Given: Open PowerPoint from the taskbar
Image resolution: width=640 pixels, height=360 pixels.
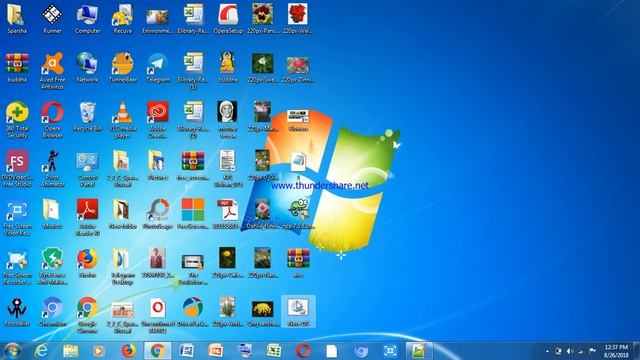Looking at the screenshot, I should [216, 351].
